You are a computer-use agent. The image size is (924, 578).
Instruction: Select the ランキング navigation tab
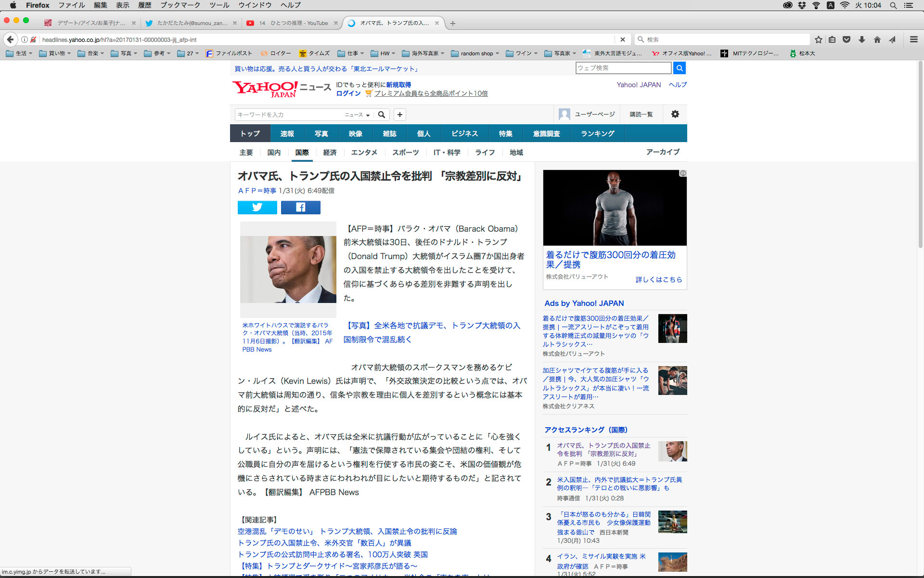click(x=597, y=133)
